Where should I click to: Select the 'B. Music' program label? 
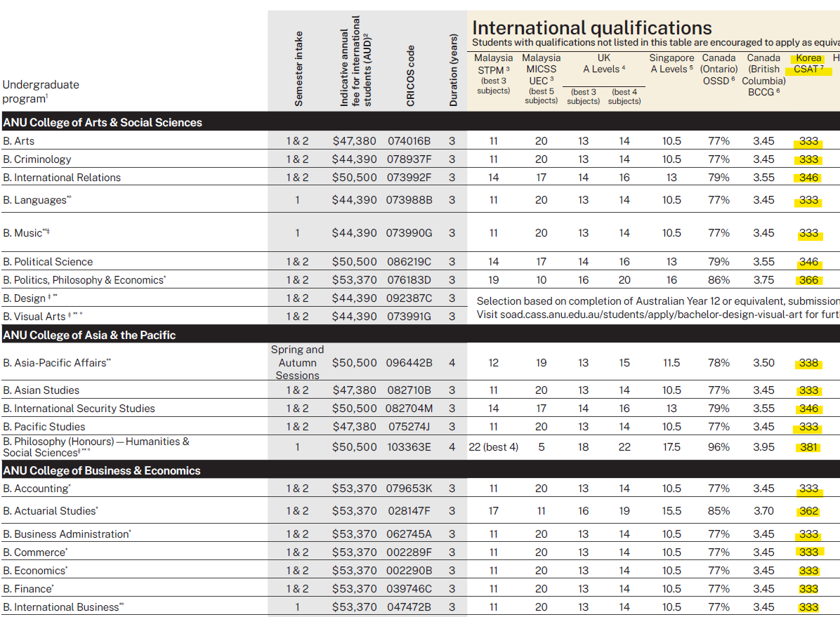point(26,233)
